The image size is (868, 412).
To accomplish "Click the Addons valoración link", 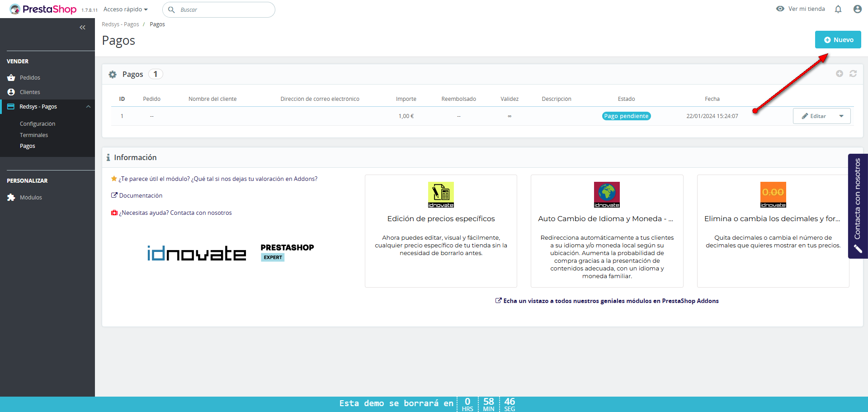I will coord(218,179).
